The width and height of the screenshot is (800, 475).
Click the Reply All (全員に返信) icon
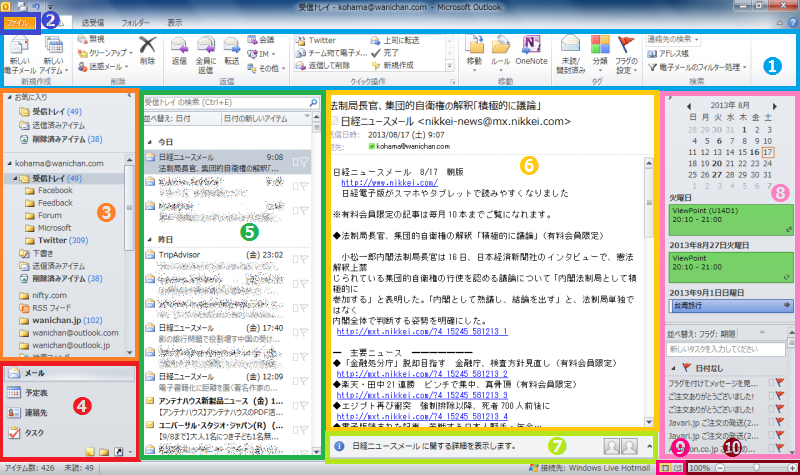coord(206,45)
